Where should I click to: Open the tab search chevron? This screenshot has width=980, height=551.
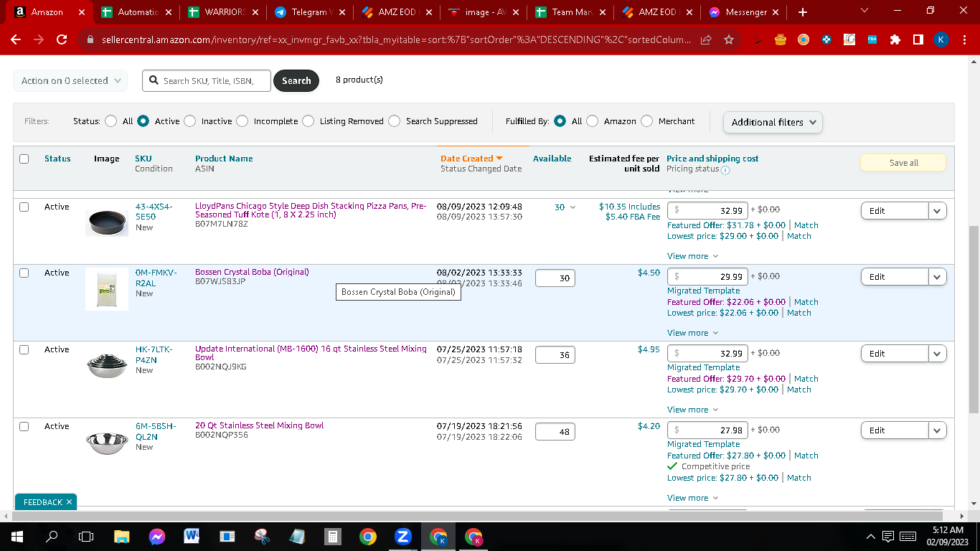tap(864, 11)
